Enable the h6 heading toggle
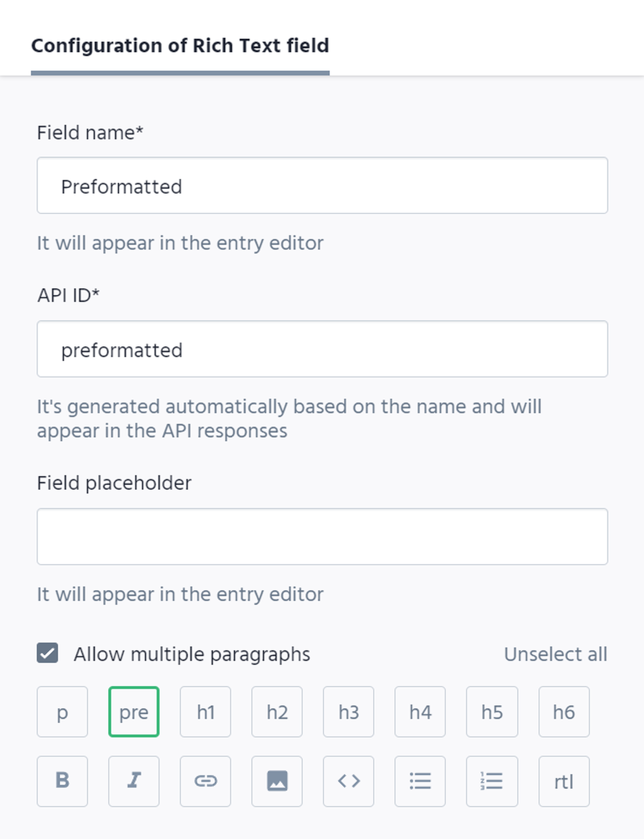644x839 pixels. (x=563, y=713)
